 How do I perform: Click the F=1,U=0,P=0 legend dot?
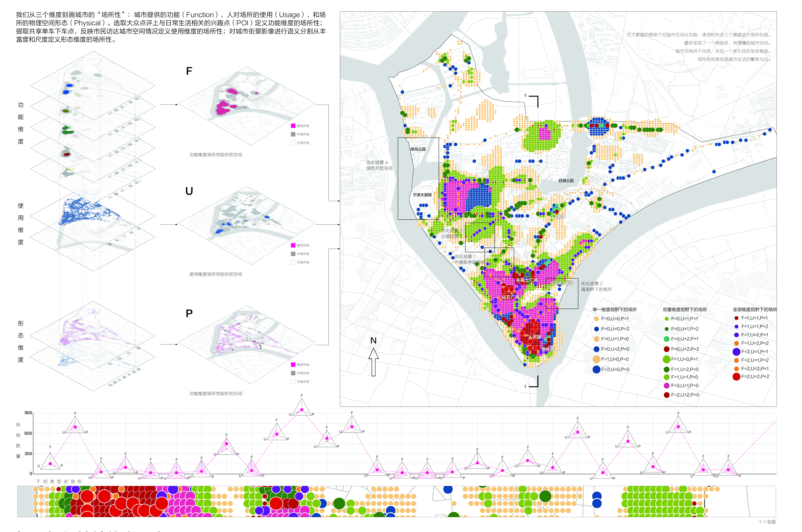(x=596, y=359)
